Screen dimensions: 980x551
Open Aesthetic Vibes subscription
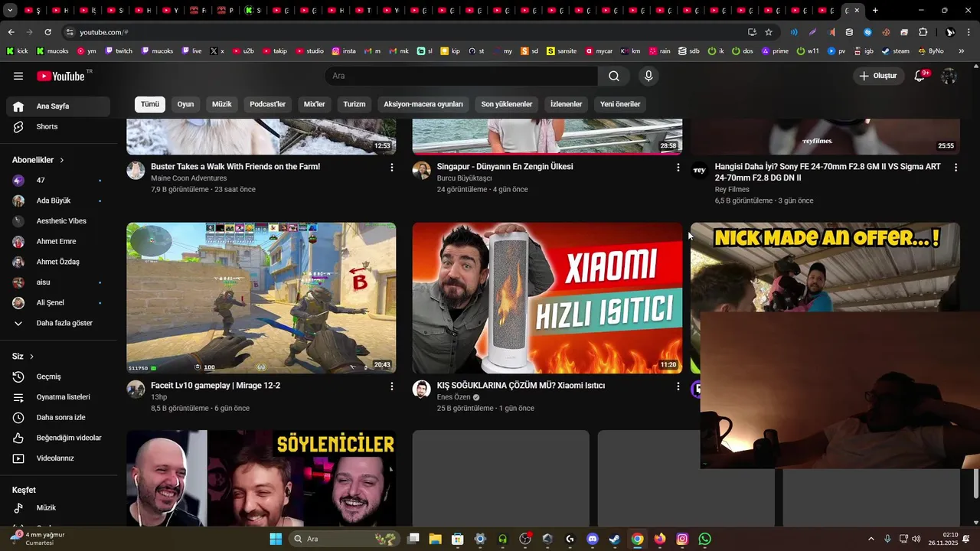(x=58, y=221)
